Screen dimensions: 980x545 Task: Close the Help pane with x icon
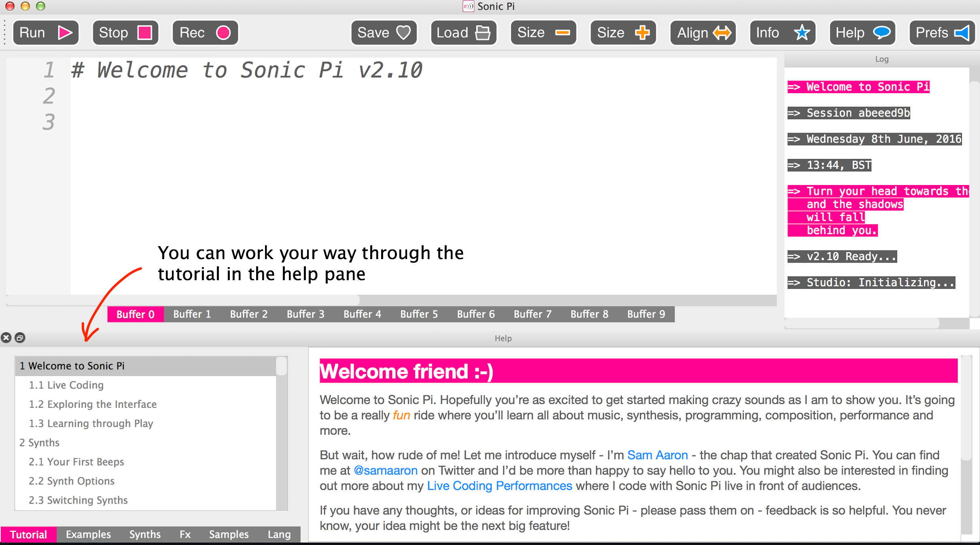[x=6, y=338]
